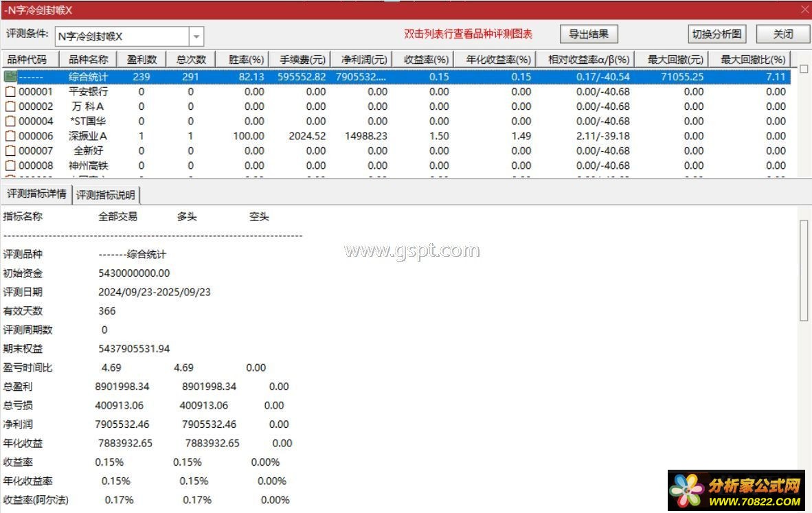
Task: Close the window with the title bar X
Action: (804, 10)
